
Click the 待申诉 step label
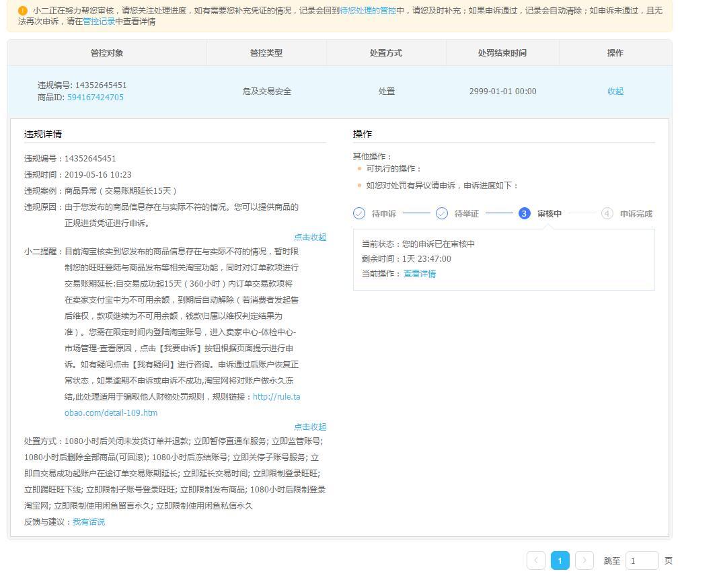(384, 214)
